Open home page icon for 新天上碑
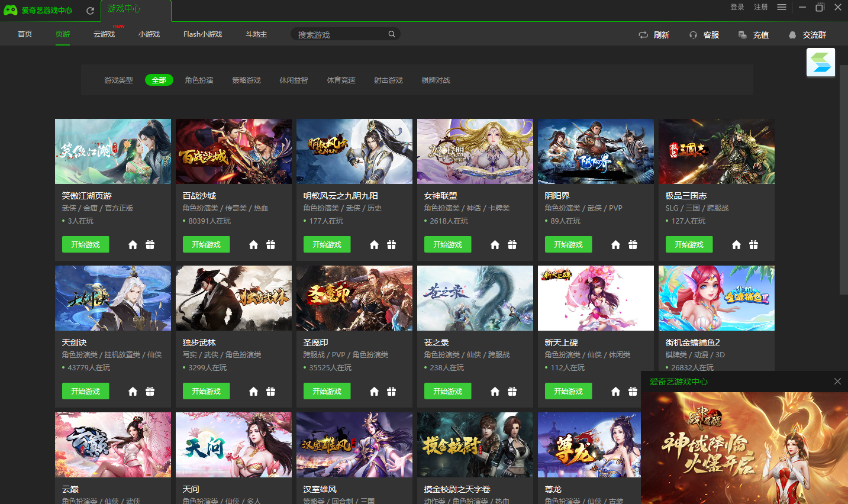 click(615, 391)
